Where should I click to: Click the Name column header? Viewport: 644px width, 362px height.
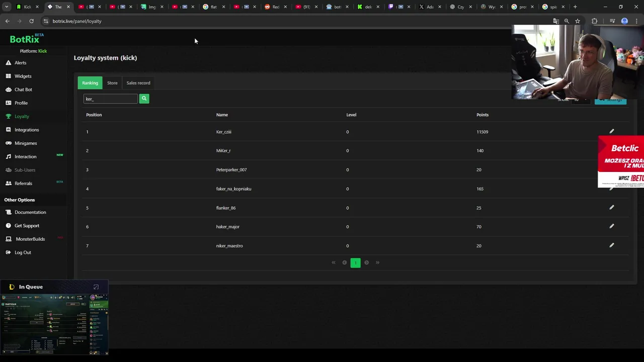tap(222, 115)
